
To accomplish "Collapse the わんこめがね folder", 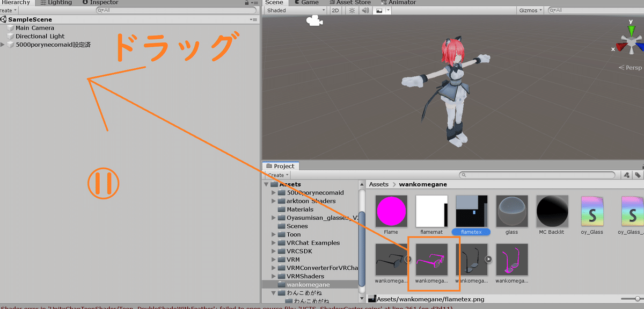I will coord(274,293).
